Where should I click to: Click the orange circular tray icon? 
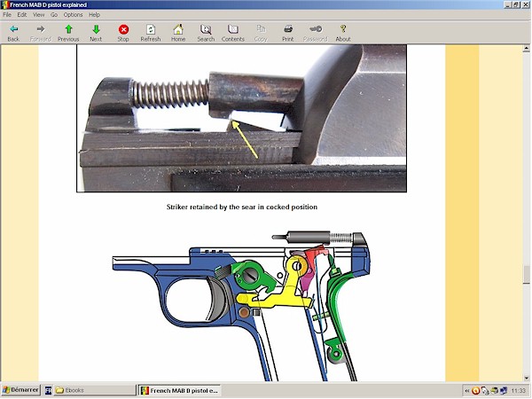[x=475, y=391]
